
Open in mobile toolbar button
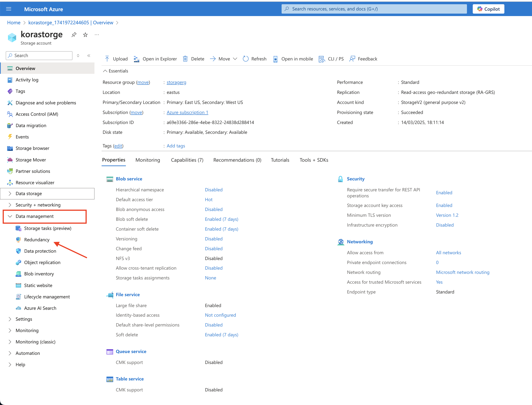click(293, 59)
